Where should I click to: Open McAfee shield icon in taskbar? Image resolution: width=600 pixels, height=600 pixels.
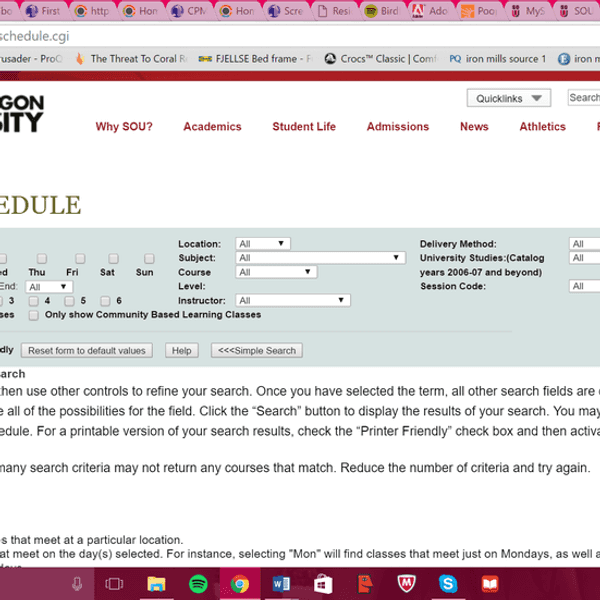406,584
